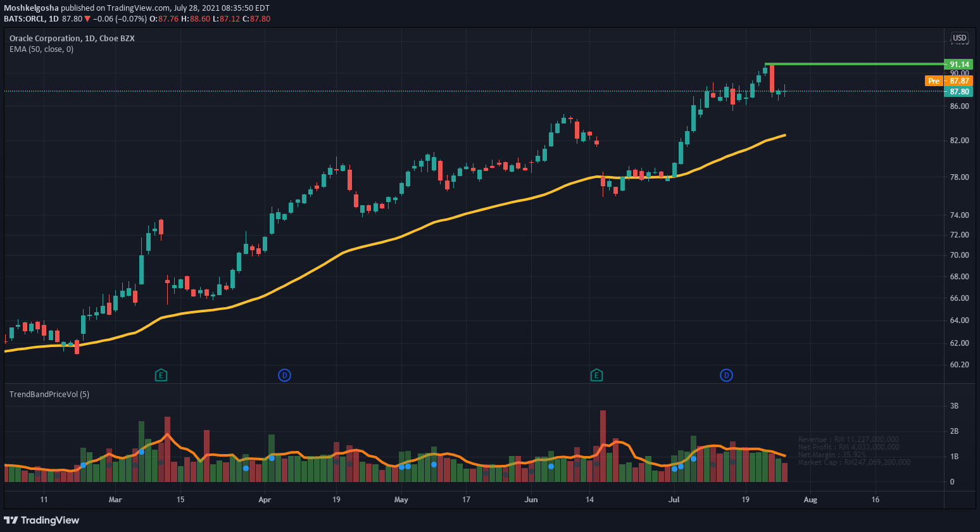Click the May date label

point(401,500)
